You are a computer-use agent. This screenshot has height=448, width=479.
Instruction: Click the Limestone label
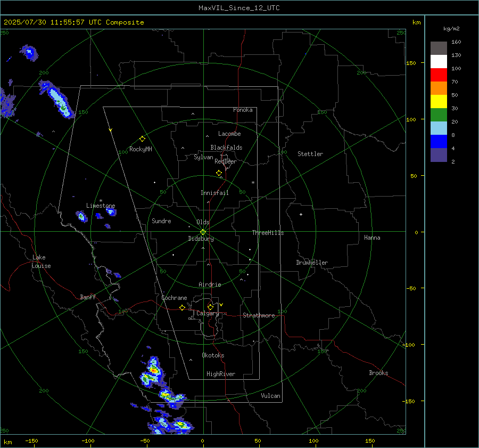coord(101,206)
